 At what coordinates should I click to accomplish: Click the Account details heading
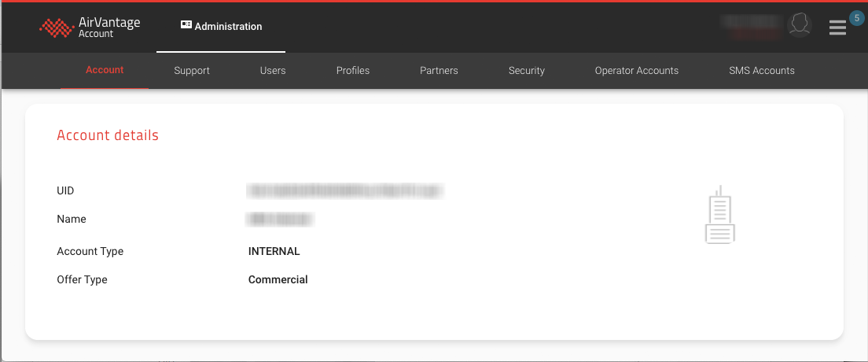point(108,135)
